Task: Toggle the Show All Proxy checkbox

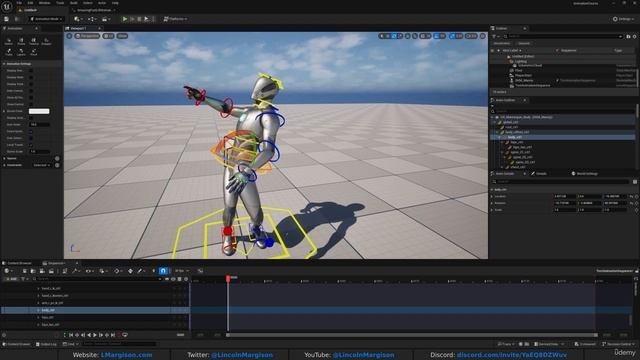Action: pyautogui.click(x=31, y=98)
